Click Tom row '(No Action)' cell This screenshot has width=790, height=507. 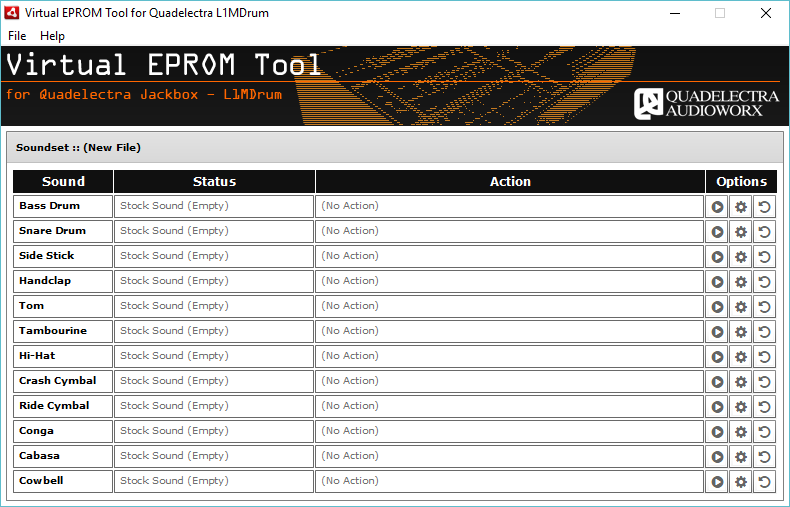tap(509, 306)
